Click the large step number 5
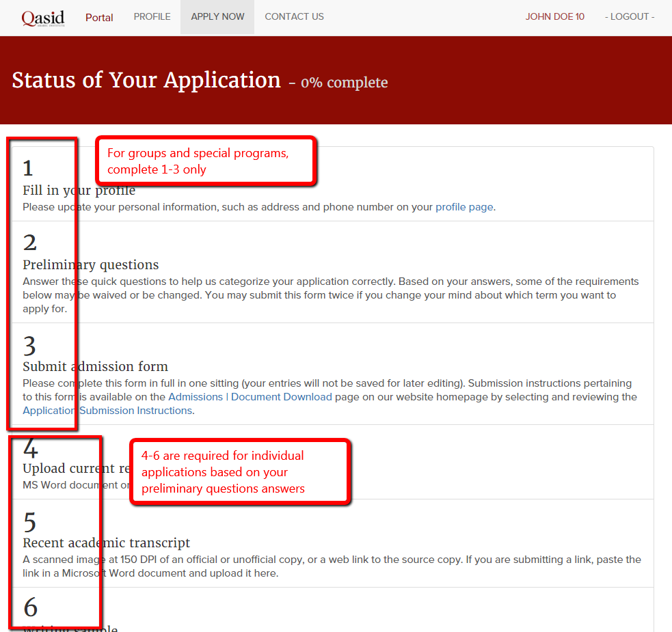Screen dimensions: 672x632 (x=29, y=522)
